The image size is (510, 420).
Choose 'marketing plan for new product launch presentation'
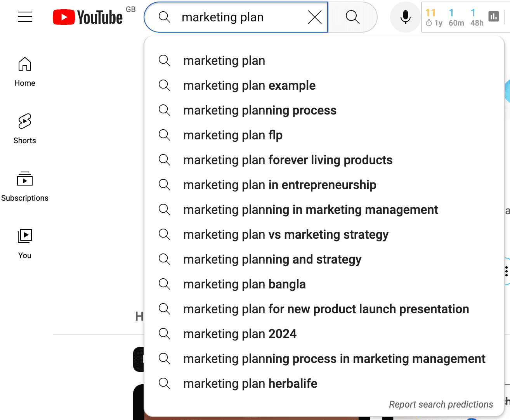click(x=326, y=309)
